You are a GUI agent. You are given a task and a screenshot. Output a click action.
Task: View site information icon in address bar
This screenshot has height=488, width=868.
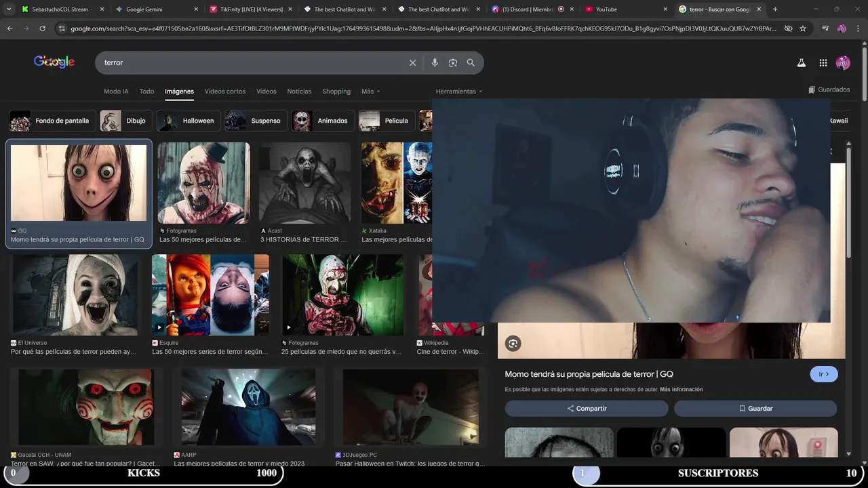pyautogui.click(x=62, y=28)
